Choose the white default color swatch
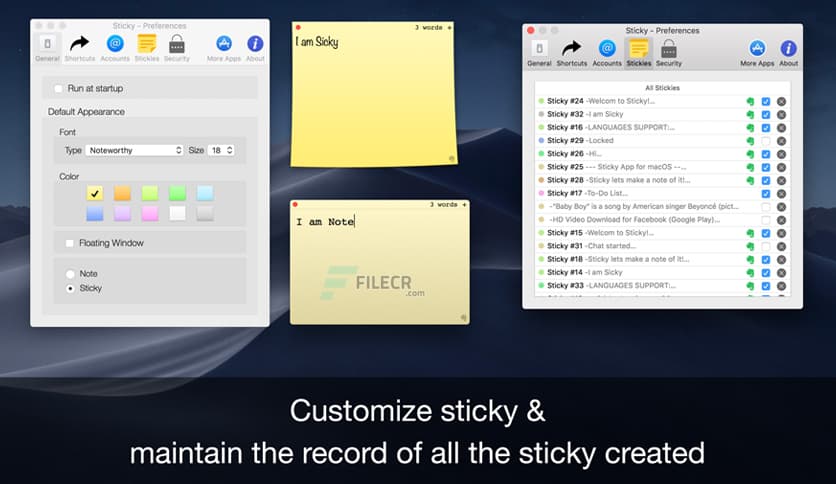836x484 pixels. coord(177,213)
